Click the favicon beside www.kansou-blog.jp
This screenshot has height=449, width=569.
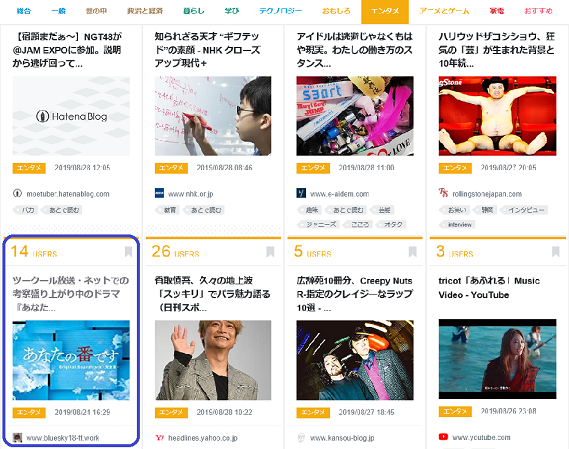[301, 438]
